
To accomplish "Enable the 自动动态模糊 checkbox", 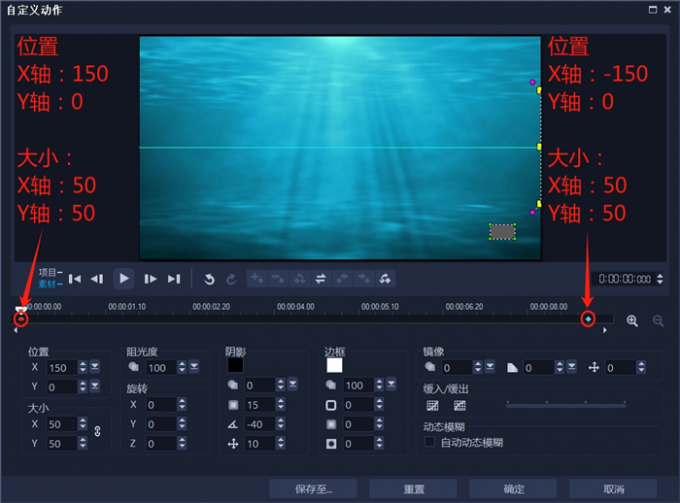I will (430, 442).
